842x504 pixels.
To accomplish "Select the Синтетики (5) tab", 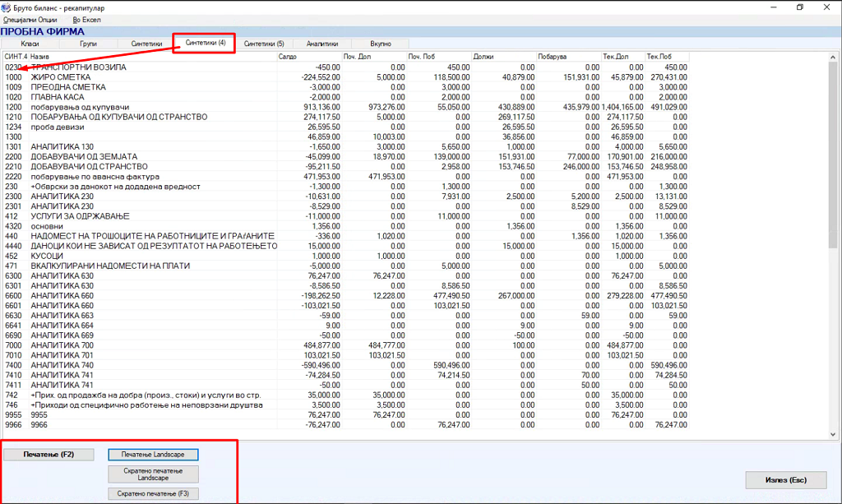I will coord(264,43).
